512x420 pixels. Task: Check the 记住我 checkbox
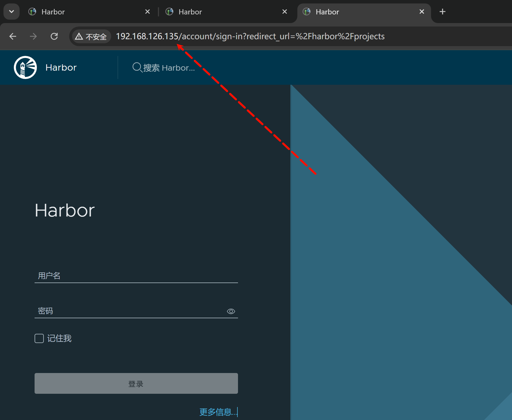pyautogui.click(x=39, y=338)
